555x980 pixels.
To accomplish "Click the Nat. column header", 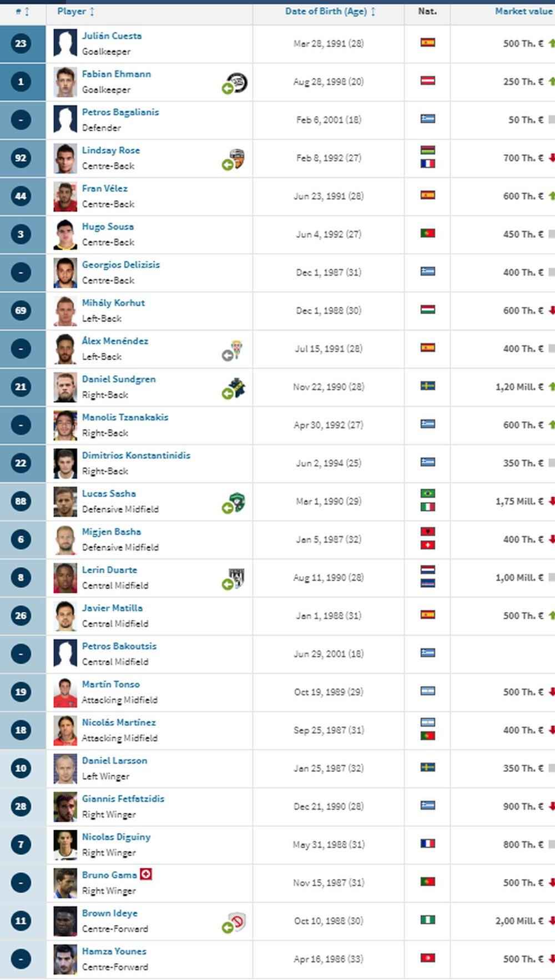I will click(x=427, y=11).
